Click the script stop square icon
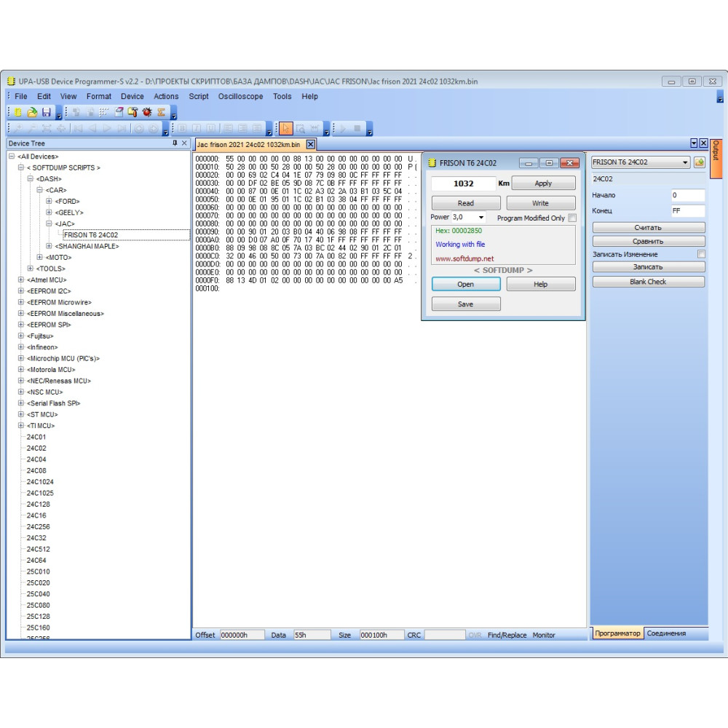Screen dimensions: 728x728 point(357,128)
